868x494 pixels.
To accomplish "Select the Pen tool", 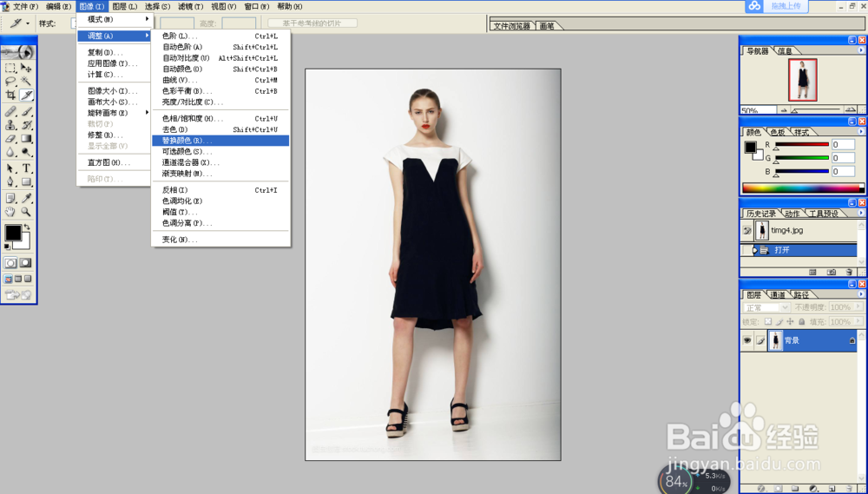I will [10, 181].
